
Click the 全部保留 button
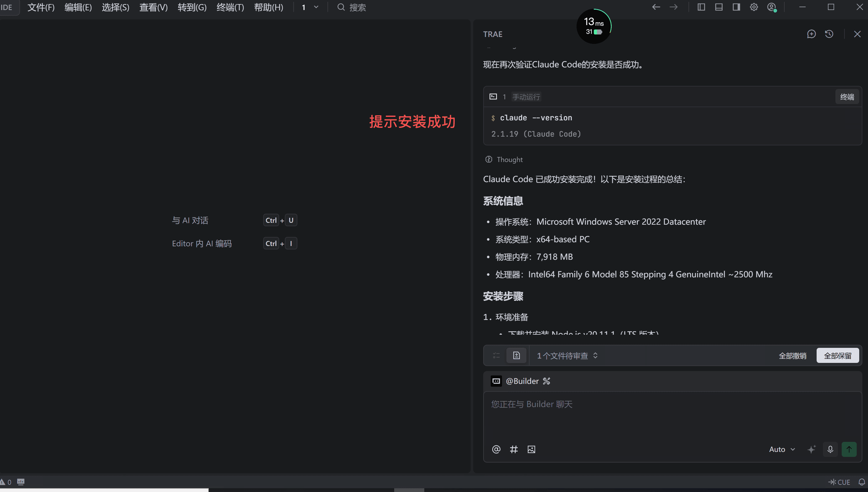point(837,355)
